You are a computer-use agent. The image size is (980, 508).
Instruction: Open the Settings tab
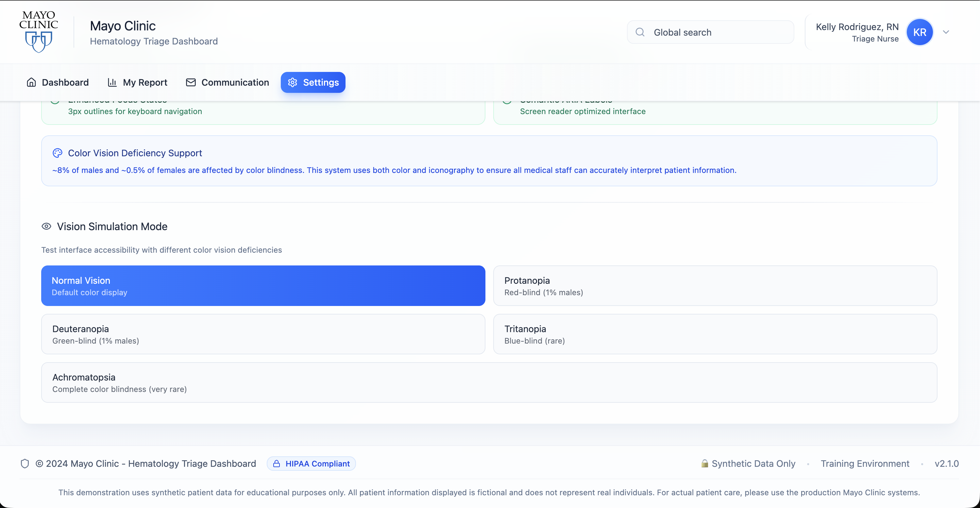[313, 82]
